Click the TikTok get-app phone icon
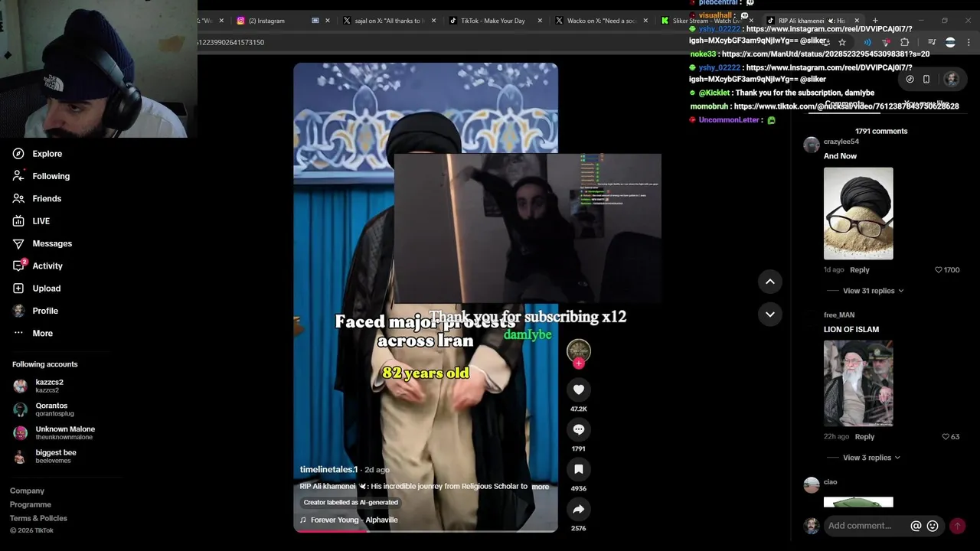980x551 pixels. pyautogui.click(x=926, y=79)
